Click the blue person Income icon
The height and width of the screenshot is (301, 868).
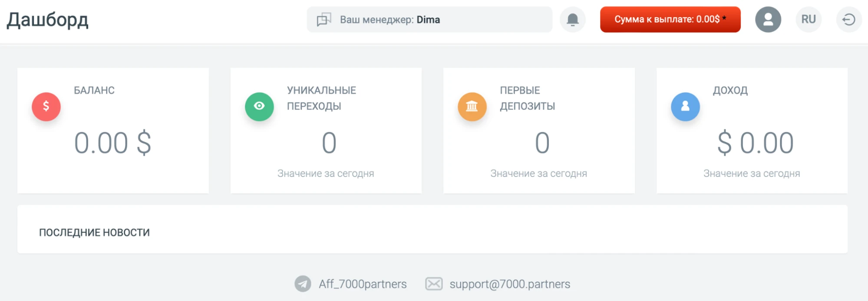[x=685, y=107]
